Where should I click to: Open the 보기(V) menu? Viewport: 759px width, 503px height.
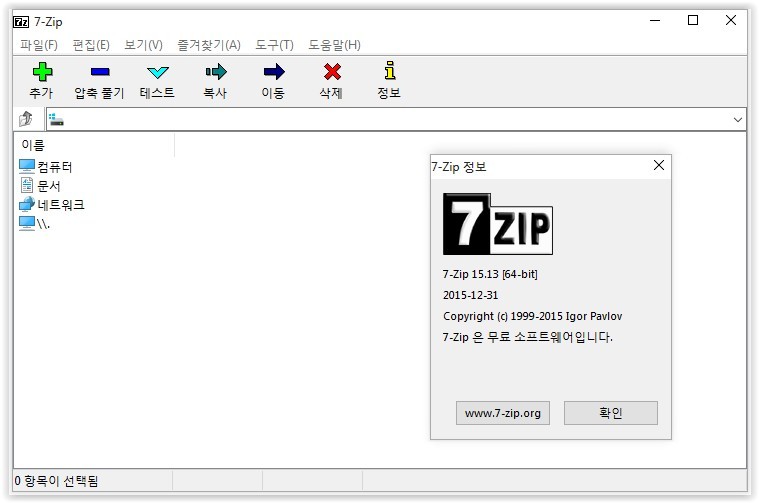click(143, 45)
